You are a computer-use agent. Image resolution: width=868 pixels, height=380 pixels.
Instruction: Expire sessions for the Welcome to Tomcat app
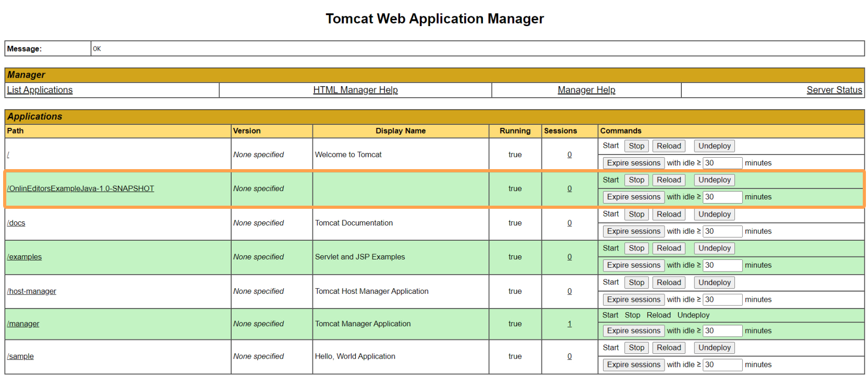(x=634, y=163)
